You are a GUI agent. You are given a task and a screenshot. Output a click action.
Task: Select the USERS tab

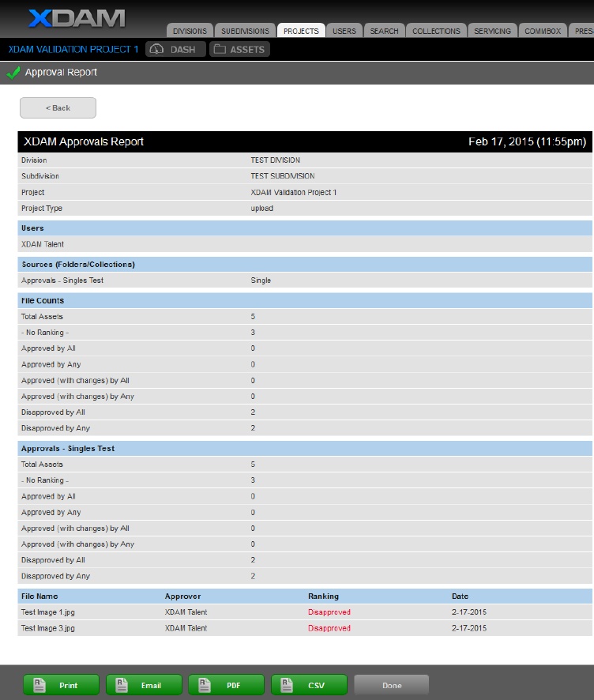click(x=344, y=31)
